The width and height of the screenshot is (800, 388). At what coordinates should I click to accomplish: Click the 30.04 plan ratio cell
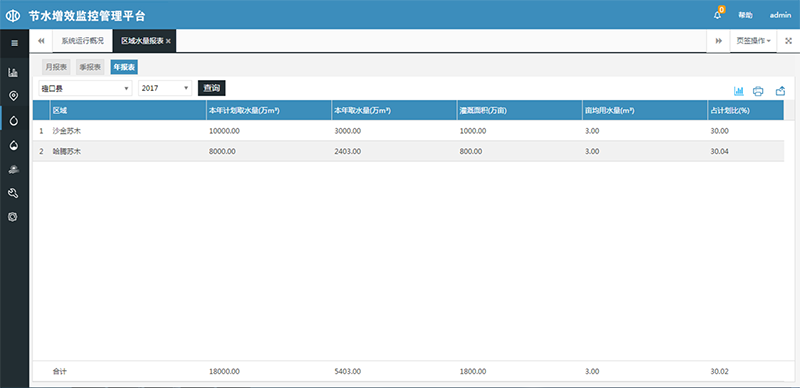point(720,152)
